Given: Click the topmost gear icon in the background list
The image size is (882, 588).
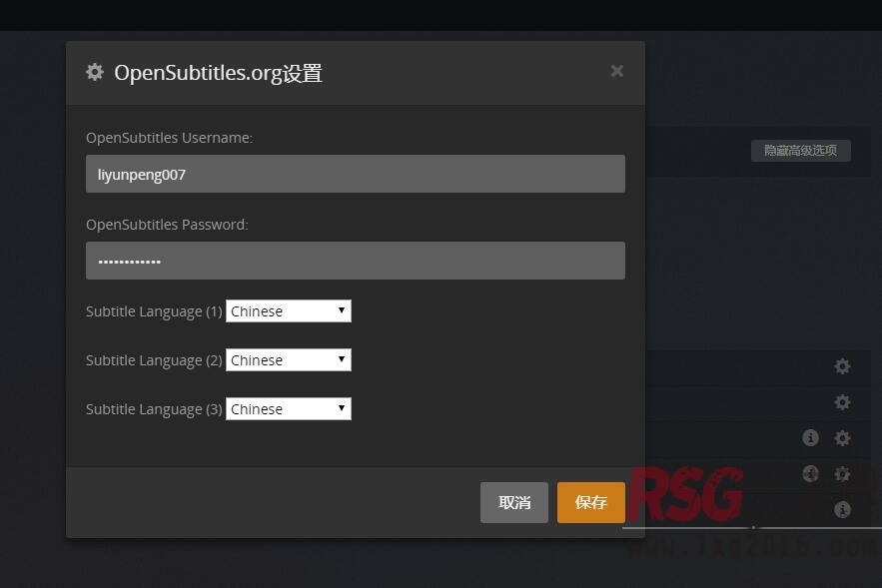Looking at the screenshot, I should 842,366.
